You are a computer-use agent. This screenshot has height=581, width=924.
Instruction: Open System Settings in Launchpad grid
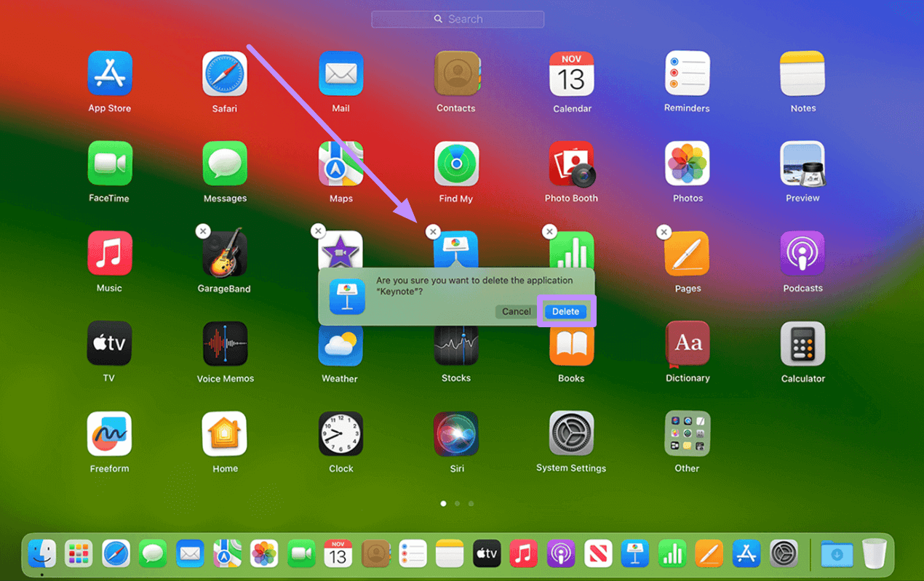tap(572, 433)
